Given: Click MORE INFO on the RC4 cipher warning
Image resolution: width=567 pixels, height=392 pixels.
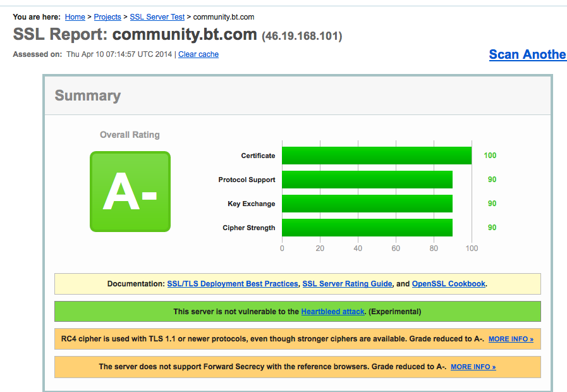Looking at the screenshot, I should click(511, 339).
